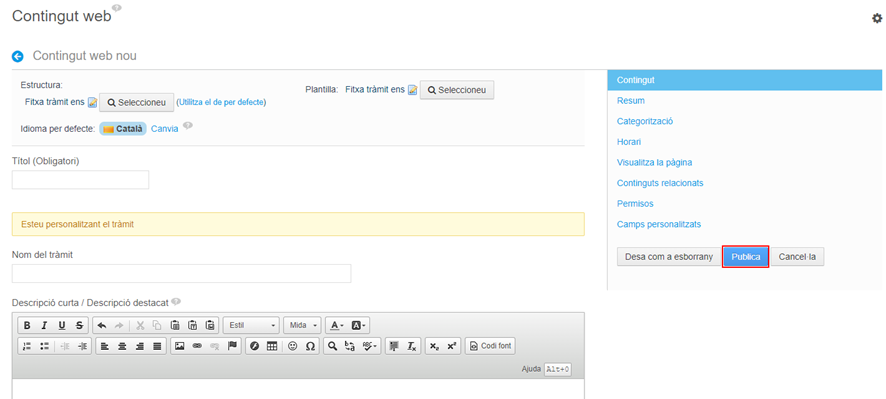Screen dimensions: 886x399
Task: Align text left
Action: pyautogui.click(x=105, y=346)
